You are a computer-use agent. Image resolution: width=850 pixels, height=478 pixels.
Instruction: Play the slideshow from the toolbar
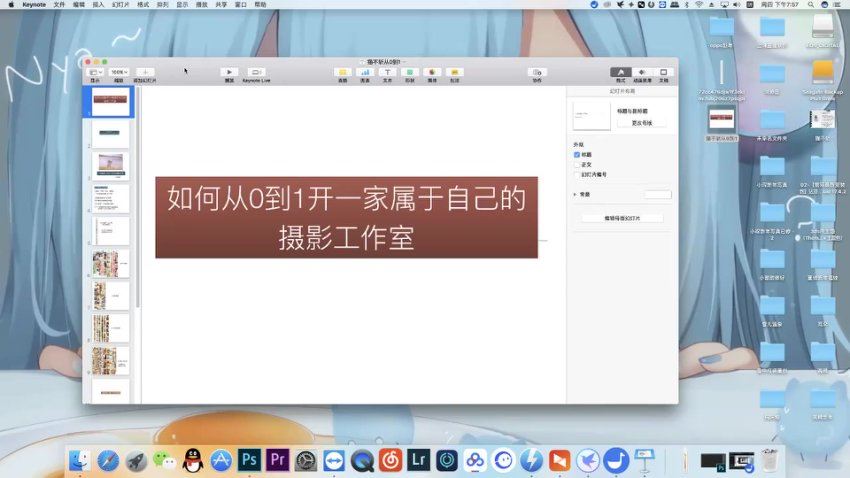point(229,72)
